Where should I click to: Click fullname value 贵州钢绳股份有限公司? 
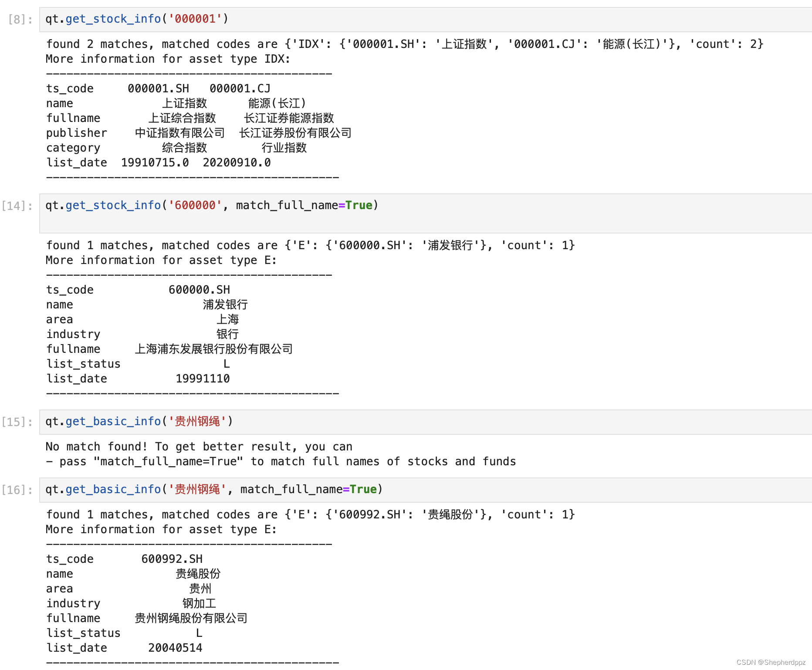191,619
